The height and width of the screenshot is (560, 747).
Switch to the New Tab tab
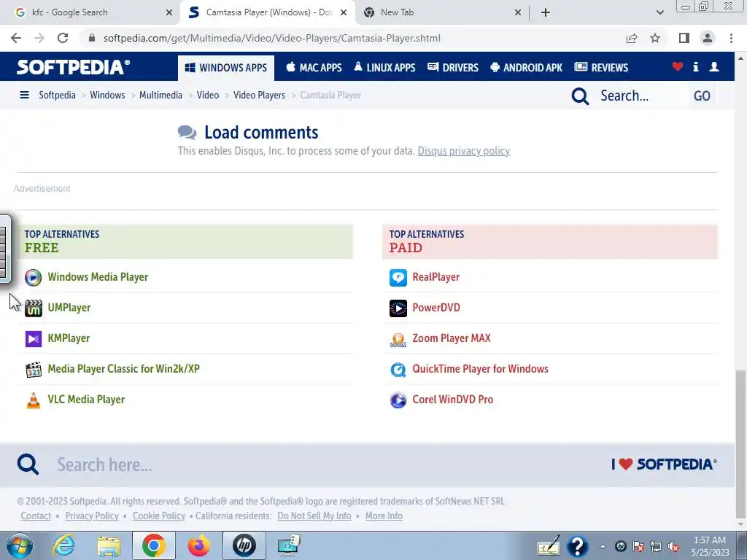click(441, 12)
